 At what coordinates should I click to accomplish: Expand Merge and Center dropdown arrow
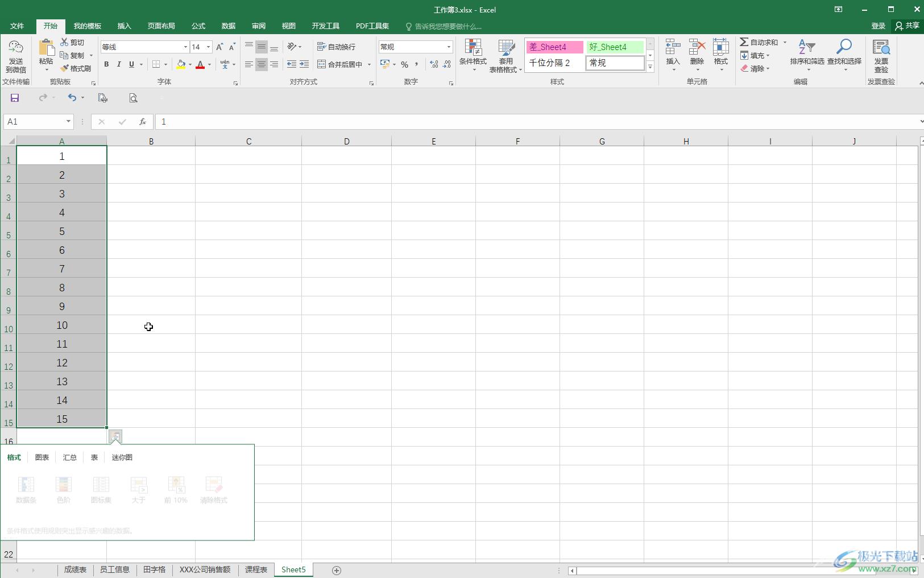click(369, 64)
